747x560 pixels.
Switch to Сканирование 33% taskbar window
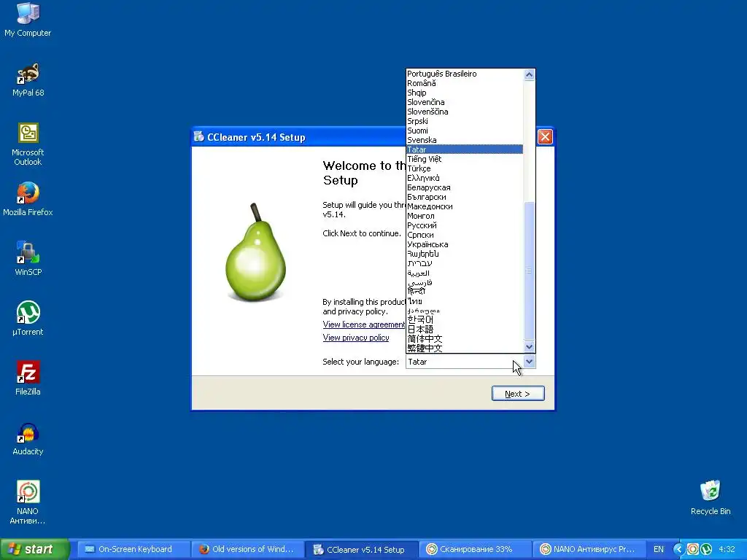coord(476,549)
